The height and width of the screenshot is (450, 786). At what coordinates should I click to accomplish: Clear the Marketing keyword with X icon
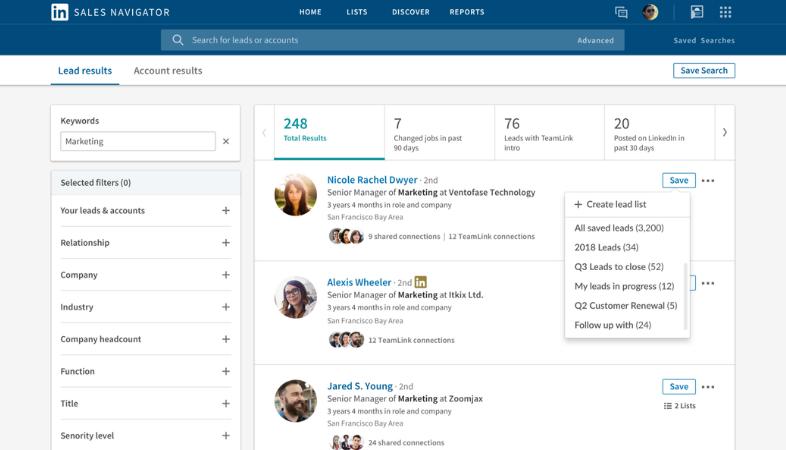tap(226, 141)
